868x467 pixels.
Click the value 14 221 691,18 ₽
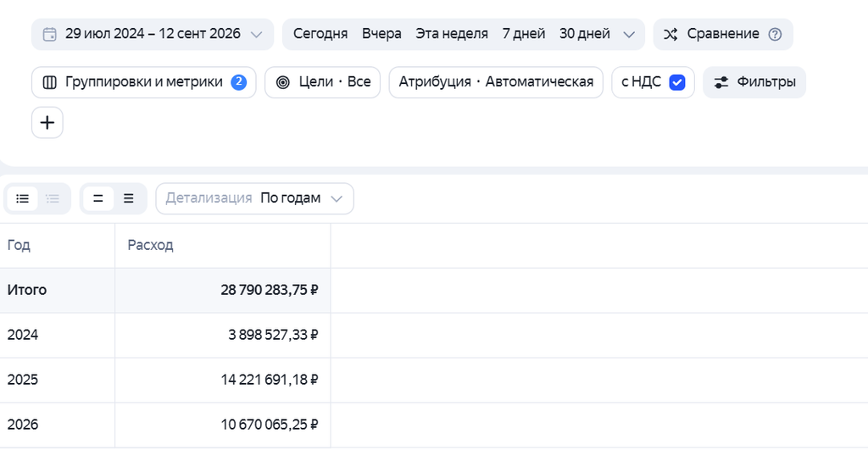point(269,380)
